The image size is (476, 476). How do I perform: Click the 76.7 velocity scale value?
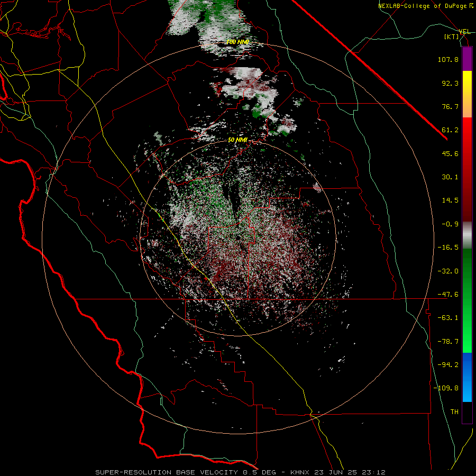450,106
